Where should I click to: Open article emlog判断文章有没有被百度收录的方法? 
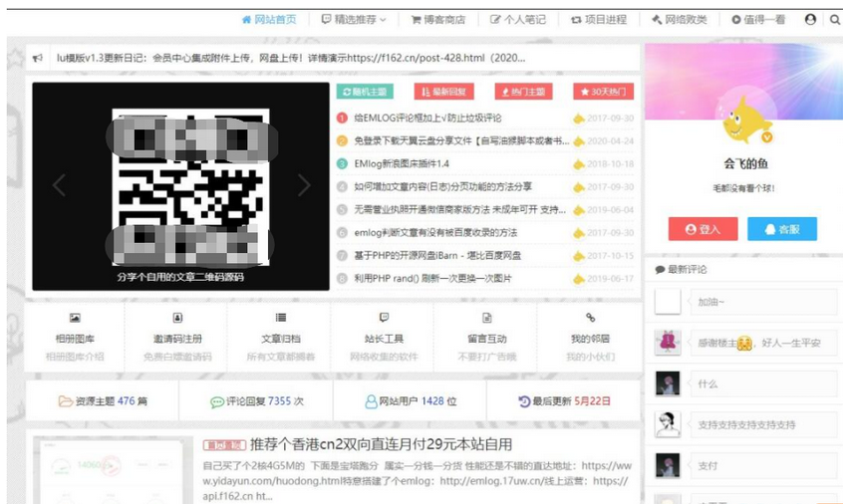[435, 233]
